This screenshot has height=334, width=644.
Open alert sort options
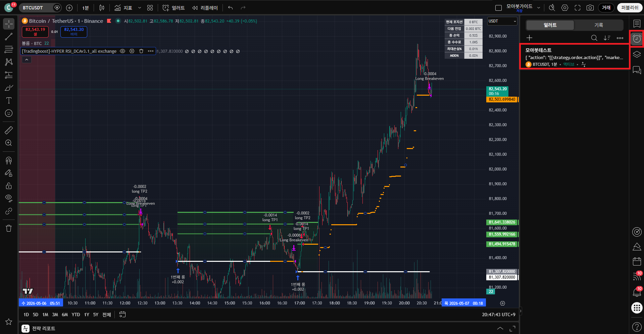tap(607, 38)
